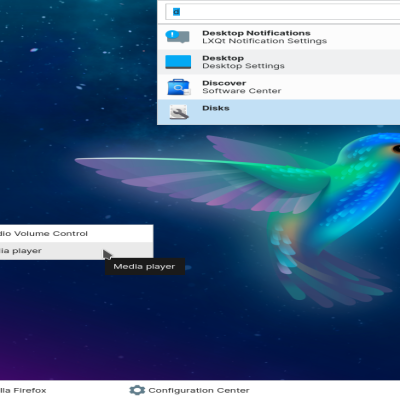Pick the Discover Software Center text
The height and width of the screenshot is (400, 400).
[x=242, y=87]
